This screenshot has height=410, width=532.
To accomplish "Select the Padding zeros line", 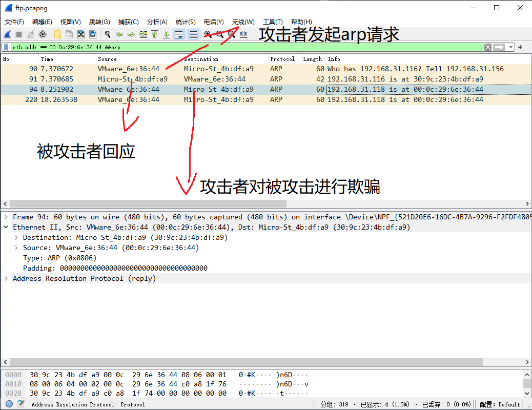I will [115, 268].
